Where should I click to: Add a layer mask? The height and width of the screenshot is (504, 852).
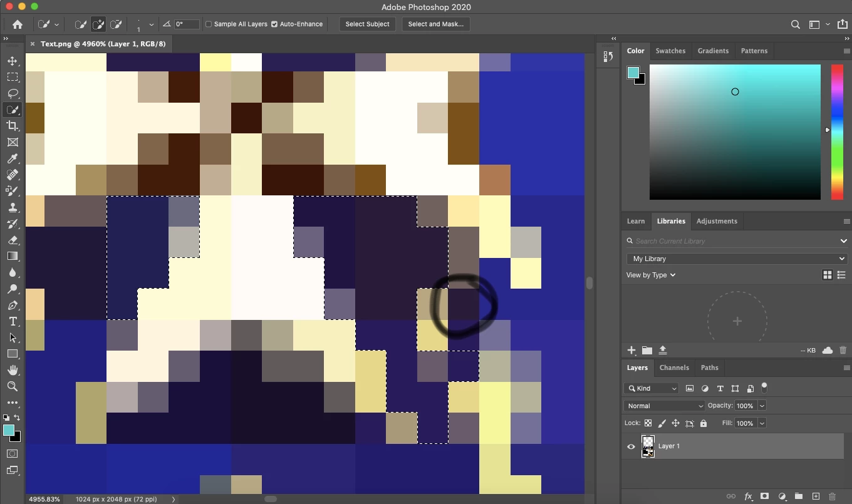coord(764,496)
